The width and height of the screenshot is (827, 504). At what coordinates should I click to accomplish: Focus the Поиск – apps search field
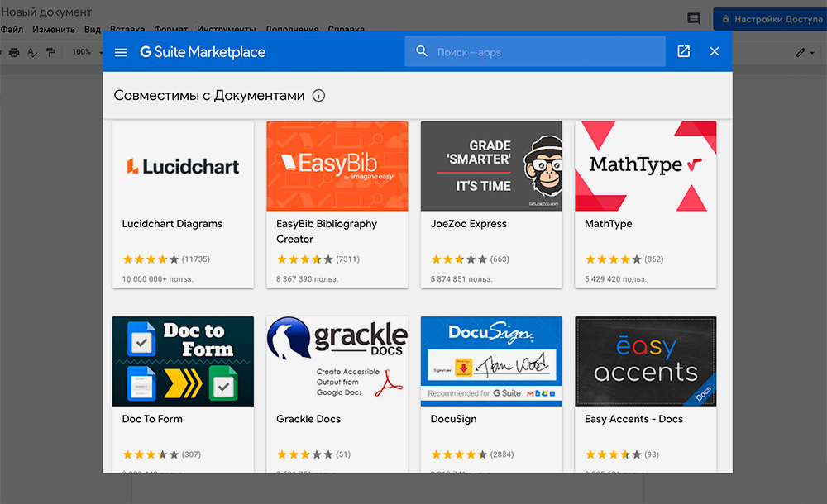[535, 51]
